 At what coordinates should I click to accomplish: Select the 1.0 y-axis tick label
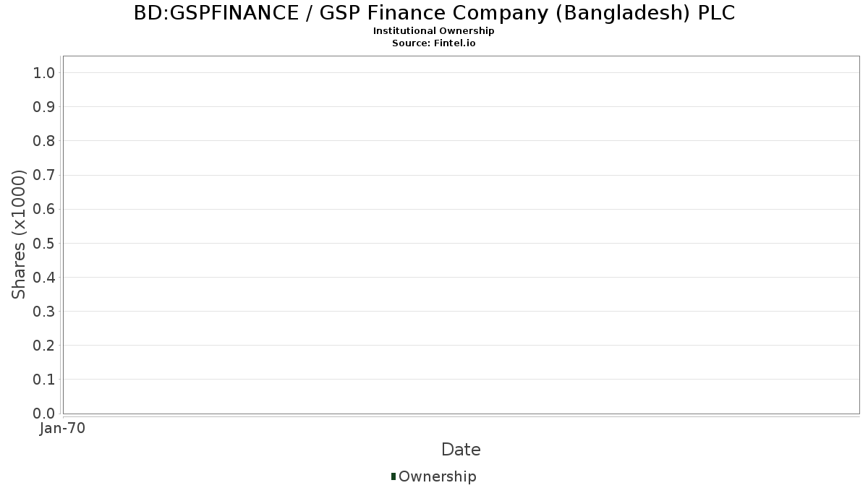point(44,73)
